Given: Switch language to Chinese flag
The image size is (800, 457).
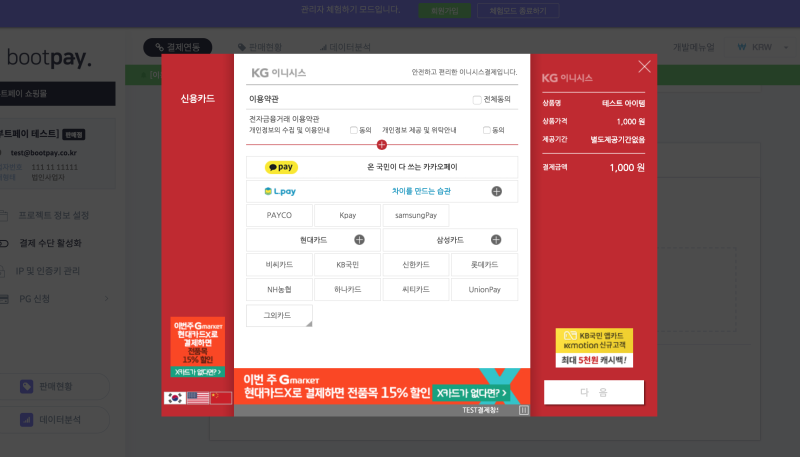Looking at the screenshot, I should point(221,398).
